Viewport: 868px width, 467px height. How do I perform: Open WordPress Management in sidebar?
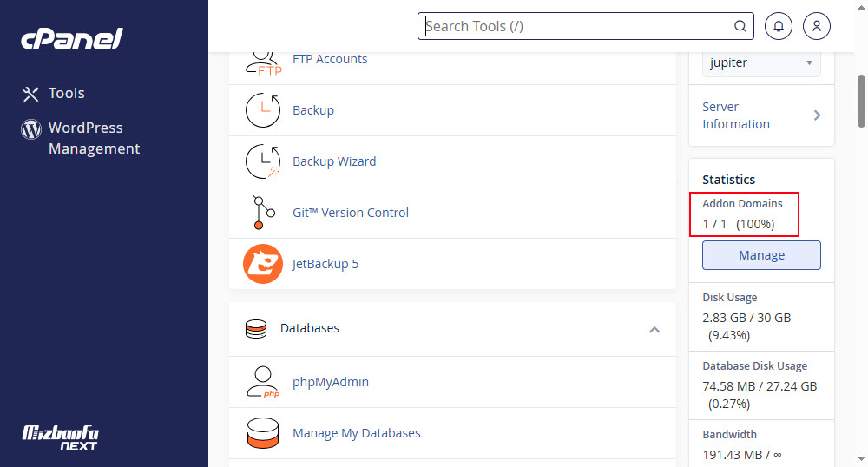tap(94, 138)
